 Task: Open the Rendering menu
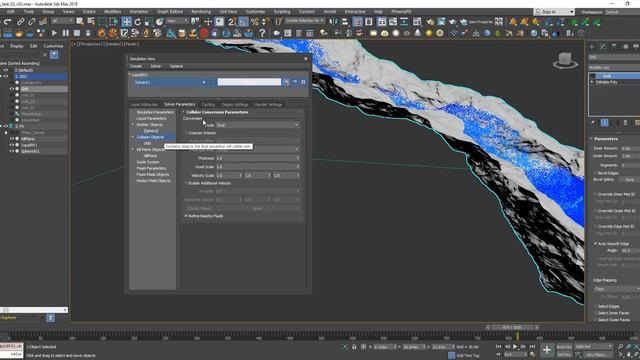[201, 12]
